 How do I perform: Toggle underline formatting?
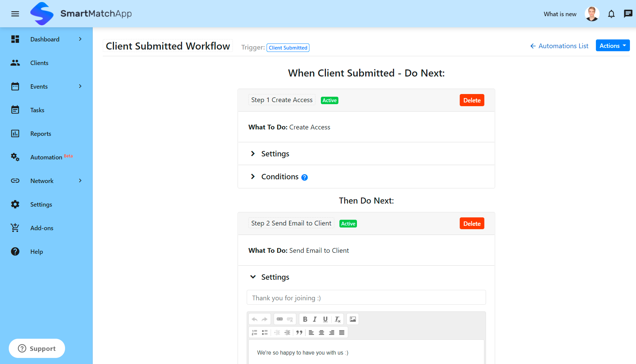(x=325, y=319)
